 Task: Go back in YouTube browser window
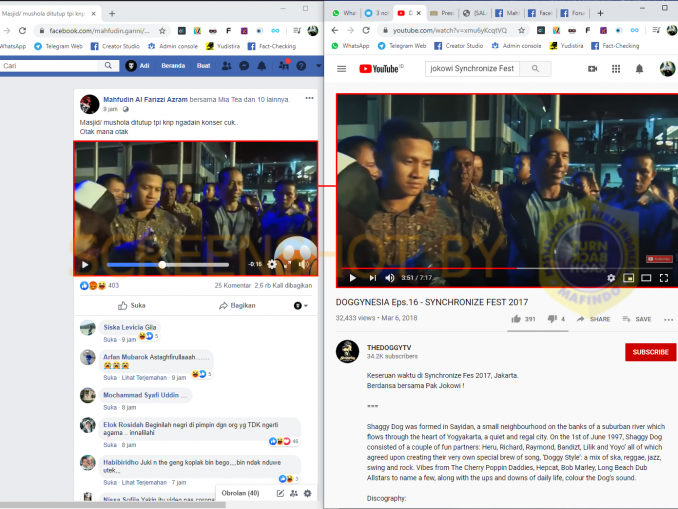335,30
